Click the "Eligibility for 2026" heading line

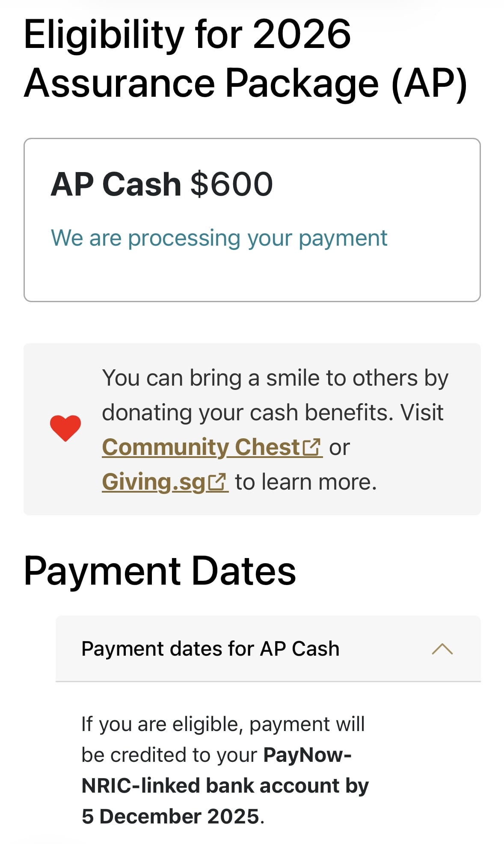(187, 34)
